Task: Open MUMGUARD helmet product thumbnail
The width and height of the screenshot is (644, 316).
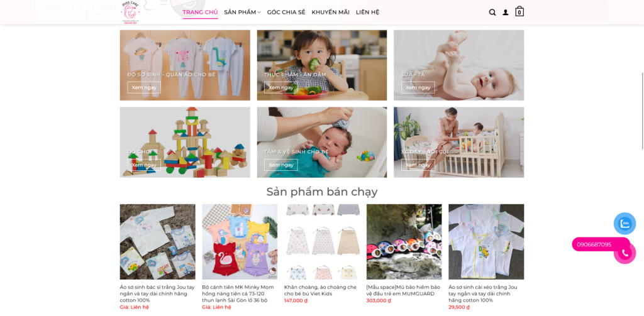Action: click(404, 242)
